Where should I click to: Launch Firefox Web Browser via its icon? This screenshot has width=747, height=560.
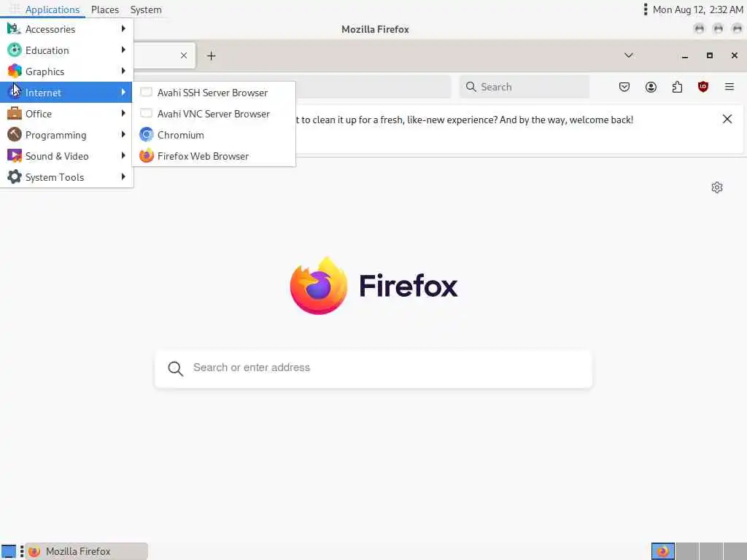pos(146,156)
